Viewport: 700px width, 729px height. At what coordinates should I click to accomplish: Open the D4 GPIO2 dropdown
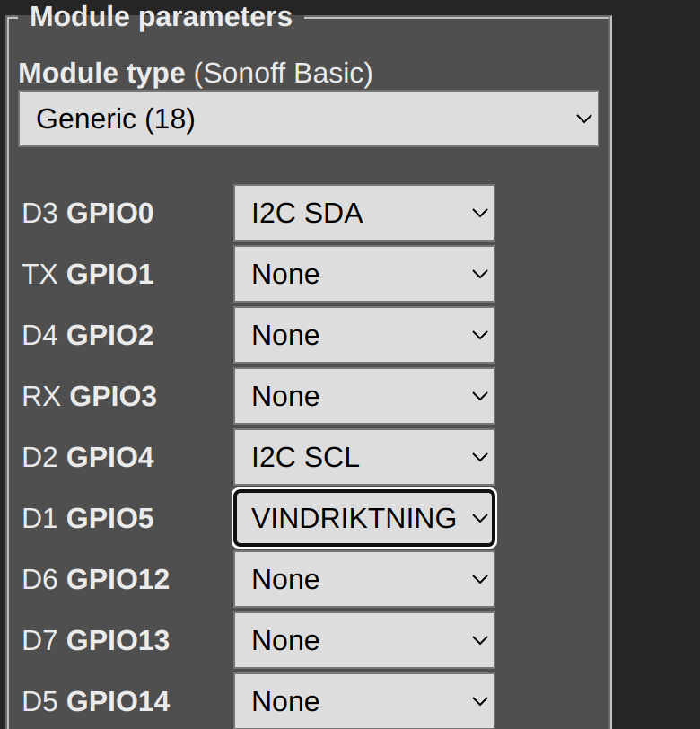[x=364, y=335]
